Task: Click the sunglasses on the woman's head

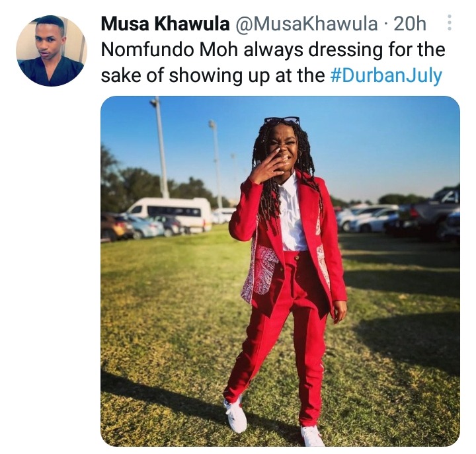Action: point(282,121)
